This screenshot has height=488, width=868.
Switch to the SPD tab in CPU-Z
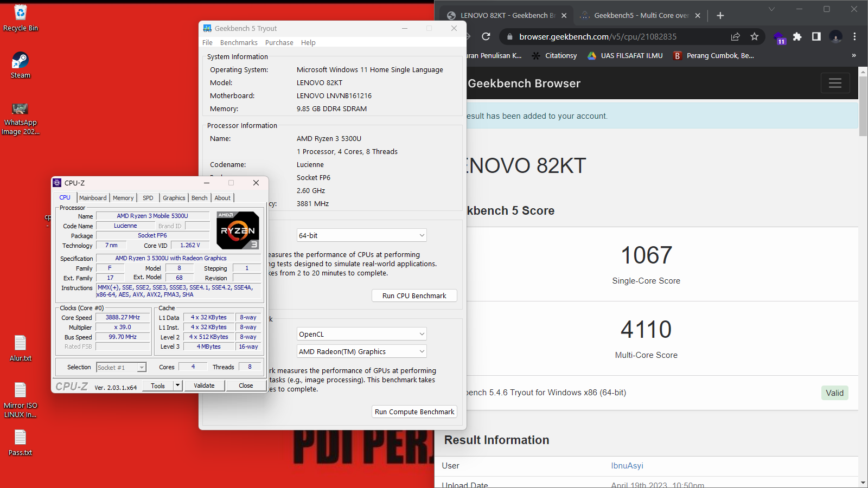(148, 198)
